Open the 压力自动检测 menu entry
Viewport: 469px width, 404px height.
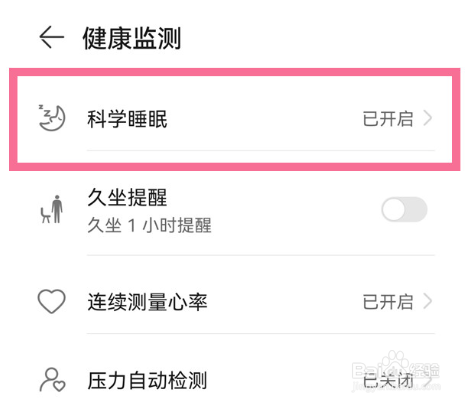(235, 380)
